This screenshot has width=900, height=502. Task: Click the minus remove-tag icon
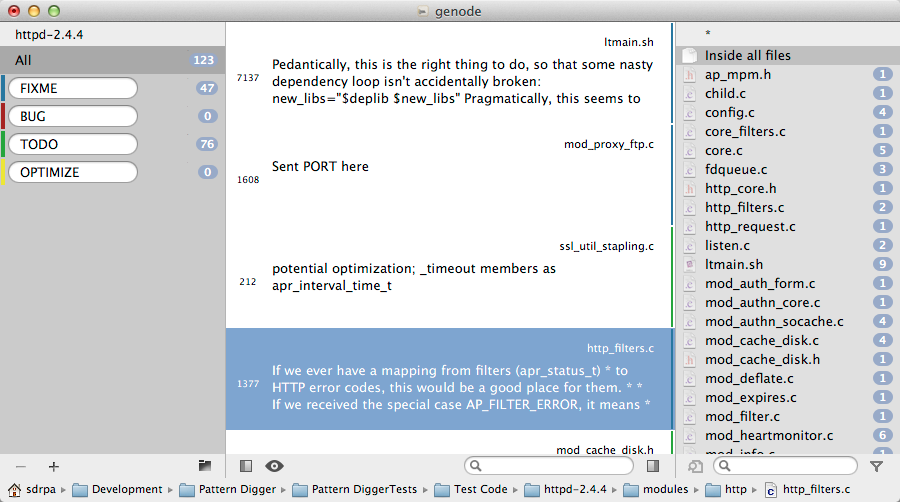pos(21,467)
